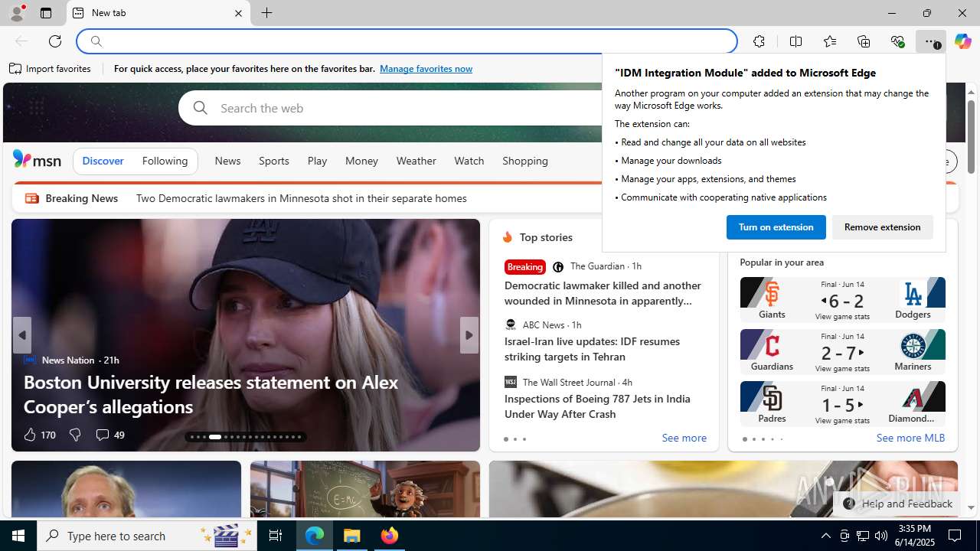Click See more top stories

coord(684,439)
